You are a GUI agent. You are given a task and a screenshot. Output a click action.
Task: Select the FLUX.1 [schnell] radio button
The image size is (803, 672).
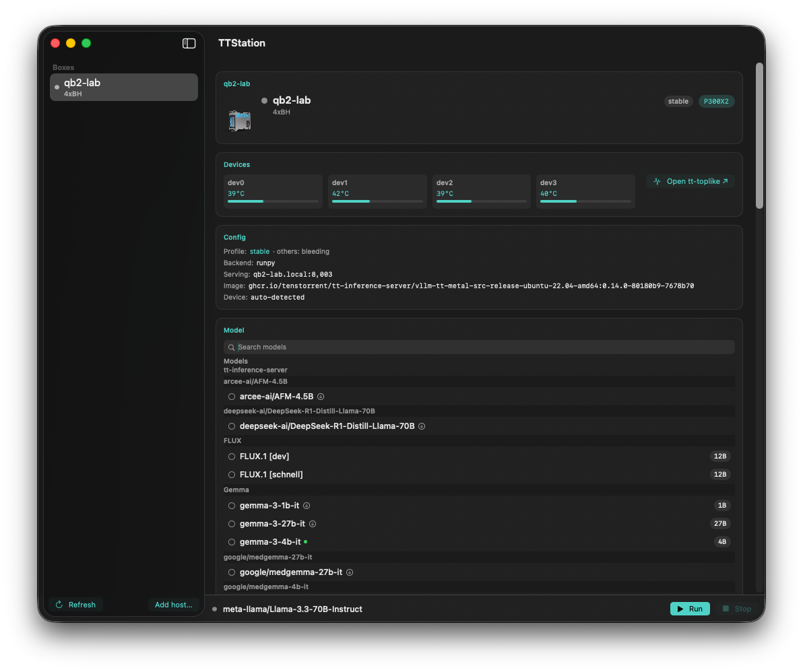[x=232, y=475]
